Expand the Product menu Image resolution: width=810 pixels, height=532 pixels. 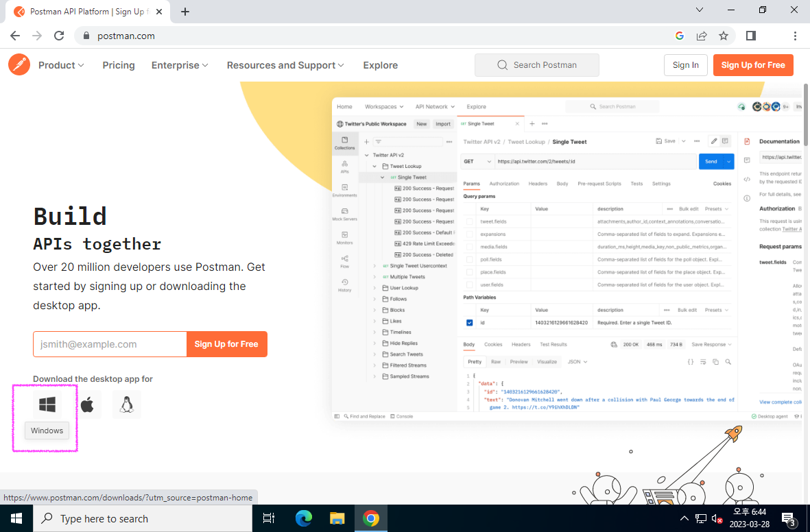[61, 65]
